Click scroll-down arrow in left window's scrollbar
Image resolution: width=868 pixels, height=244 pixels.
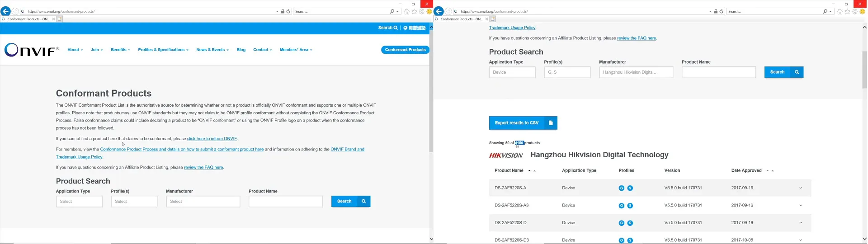click(x=431, y=239)
